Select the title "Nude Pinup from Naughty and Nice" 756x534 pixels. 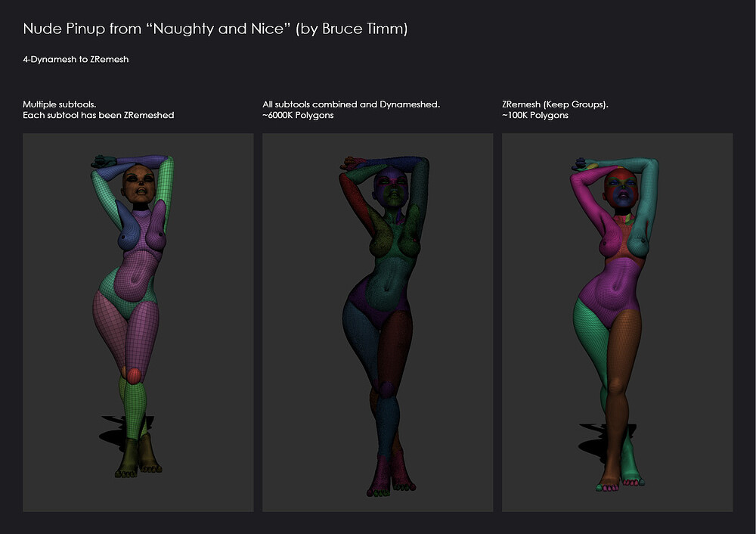pyautogui.click(x=215, y=29)
